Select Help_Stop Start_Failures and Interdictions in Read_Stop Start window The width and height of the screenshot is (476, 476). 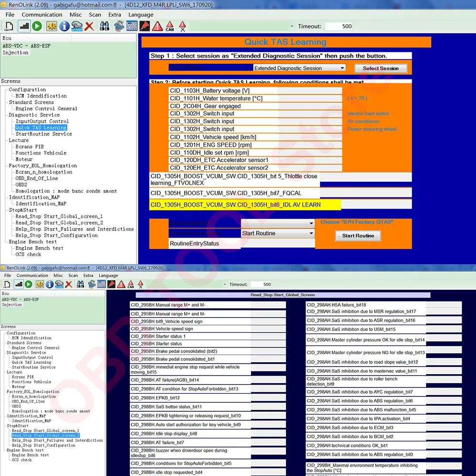(58, 440)
